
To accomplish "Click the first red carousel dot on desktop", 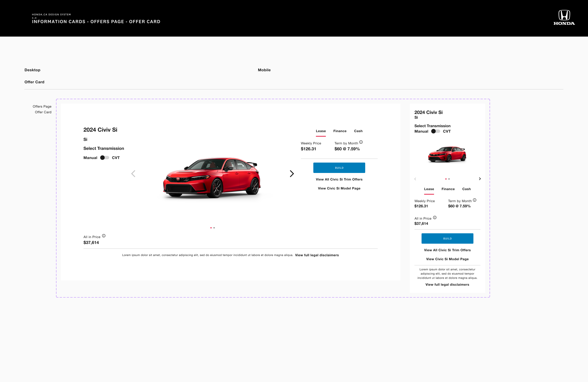I will [211, 228].
